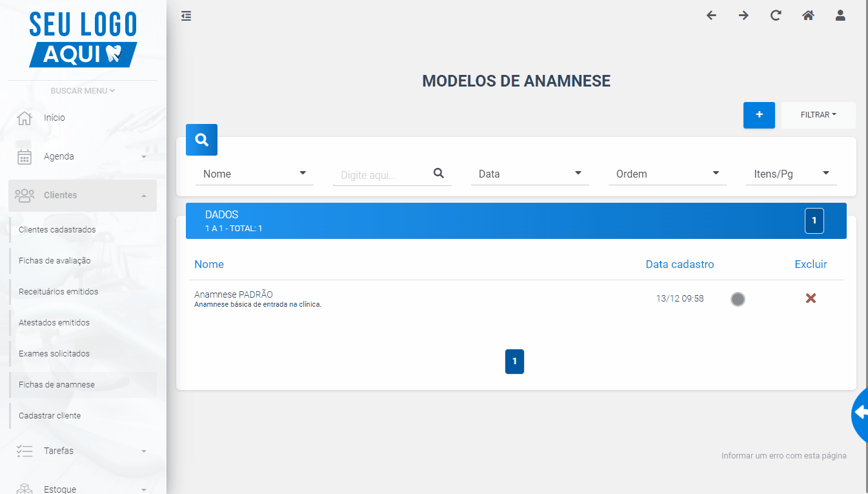
Task: Add new model with the plus button
Action: (x=759, y=115)
